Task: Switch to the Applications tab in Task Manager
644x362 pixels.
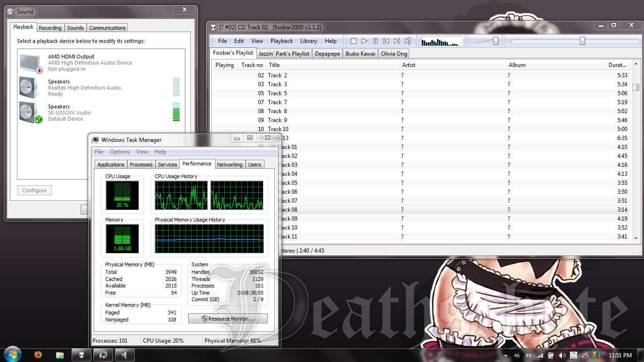Action: click(x=111, y=165)
